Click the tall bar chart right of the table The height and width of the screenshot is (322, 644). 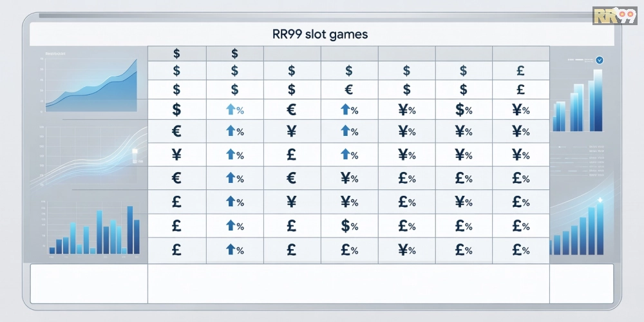tap(578, 100)
